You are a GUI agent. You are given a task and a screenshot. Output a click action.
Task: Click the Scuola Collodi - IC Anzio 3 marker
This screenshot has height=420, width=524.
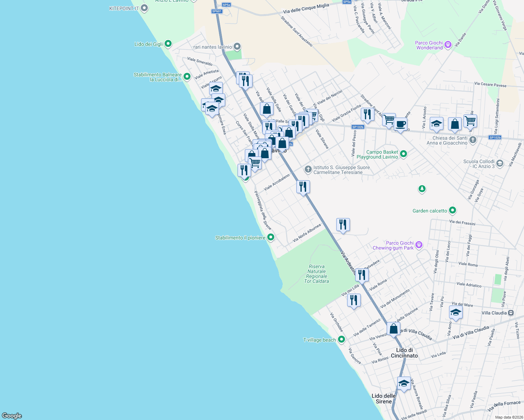click(x=499, y=163)
